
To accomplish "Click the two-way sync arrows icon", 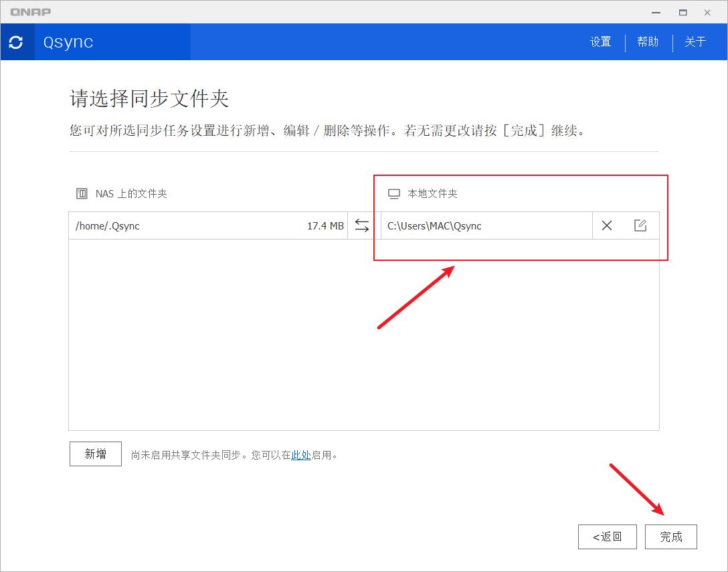I will 361,225.
